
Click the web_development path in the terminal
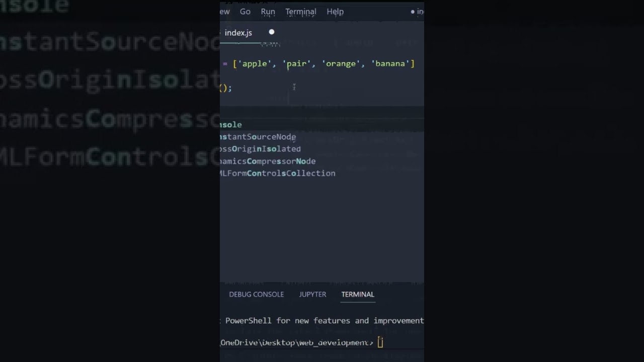point(334,343)
